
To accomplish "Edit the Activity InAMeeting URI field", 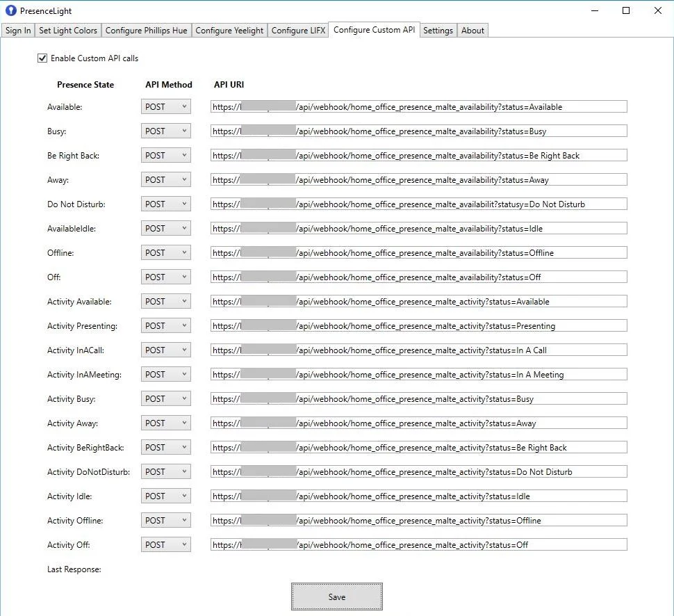I will (419, 375).
